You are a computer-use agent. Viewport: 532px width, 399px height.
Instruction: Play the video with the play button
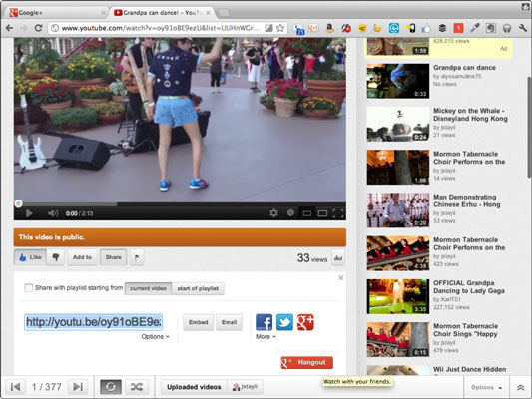pyautogui.click(x=29, y=213)
